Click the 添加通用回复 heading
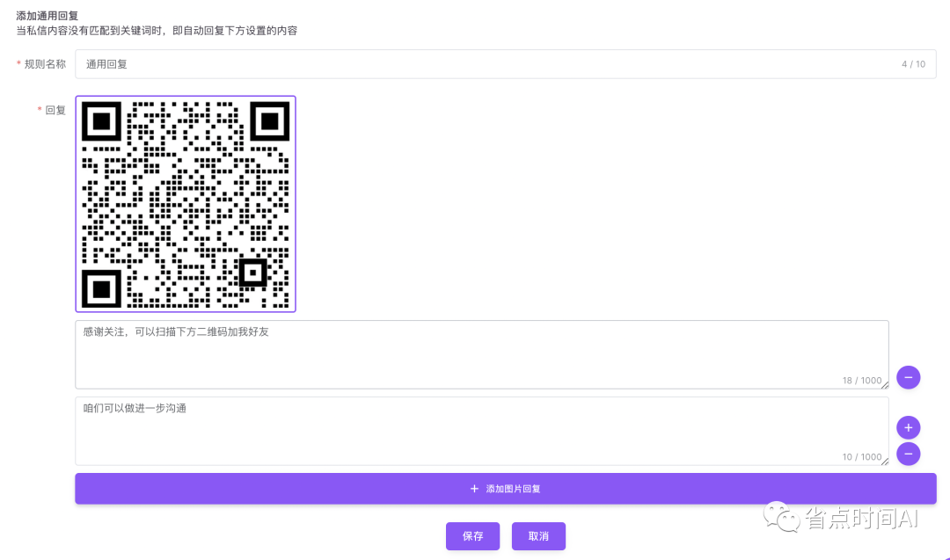Viewport: 950px width, 560px height. click(x=47, y=16)
